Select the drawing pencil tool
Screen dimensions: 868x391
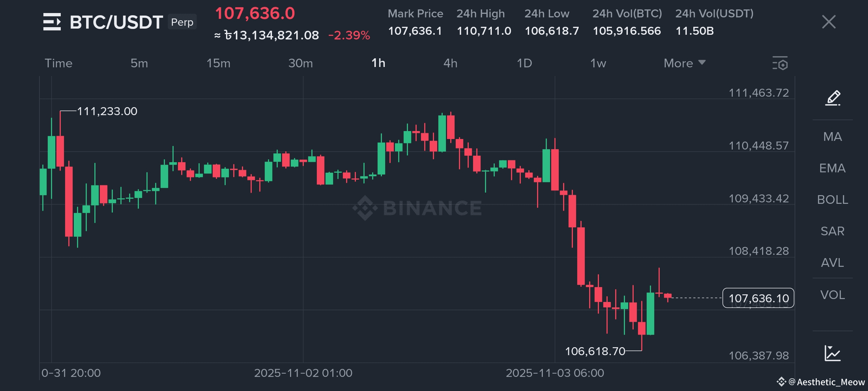tap(833, 98)
